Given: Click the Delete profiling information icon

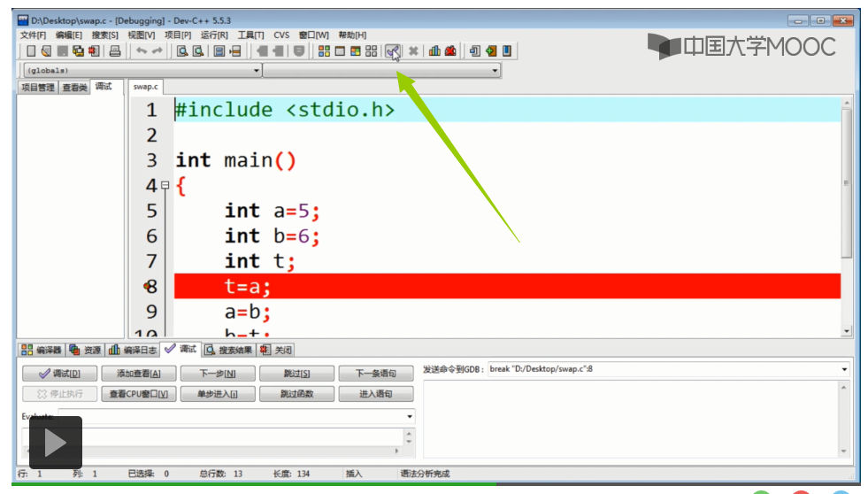Looking at the screenshot, I should coord(450,51).
